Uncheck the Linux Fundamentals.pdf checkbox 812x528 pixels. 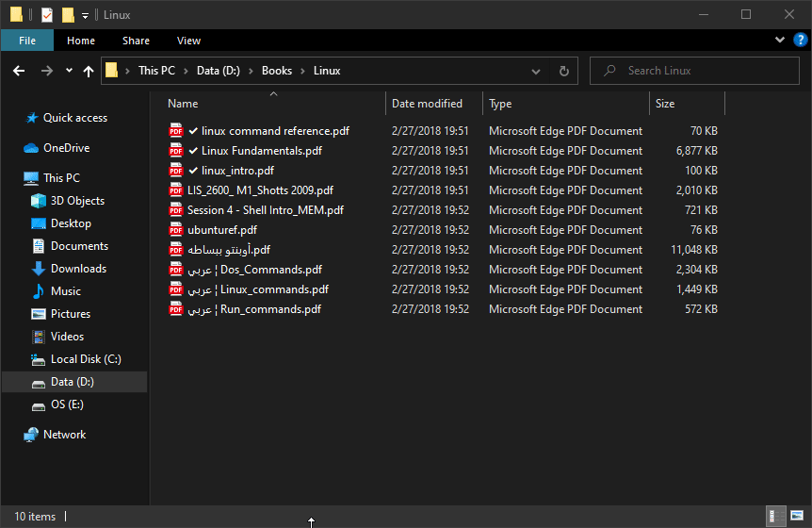193,151
